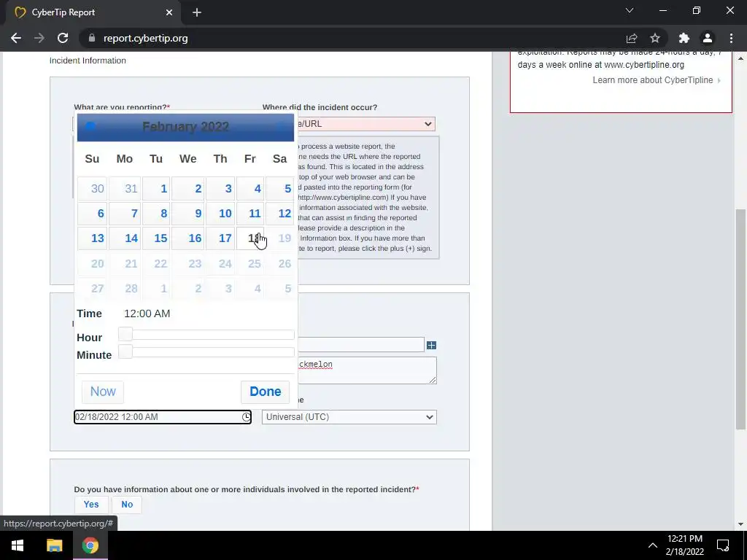Show hidden system tray icons
747x560 pixels.
click(x=653, y=545)
